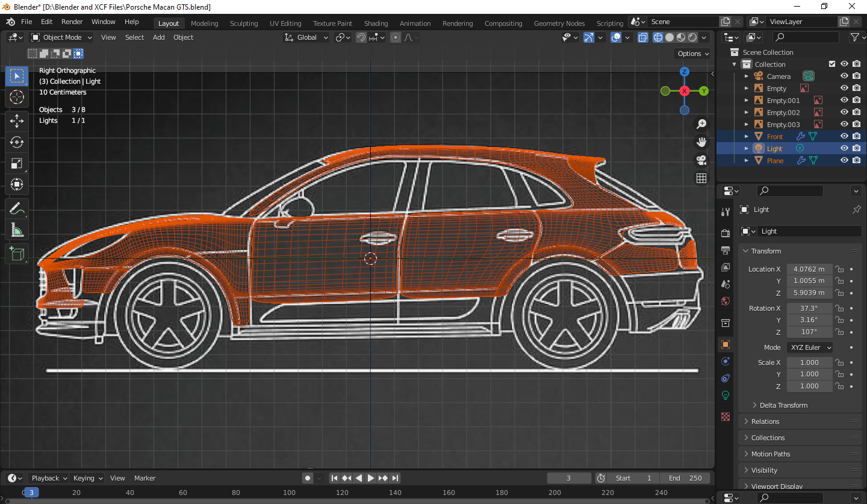Image resolution: width=867 pixels, height=504 pixels.
Task: Open the Scene properties tab
Action: click(x=726, y=284)
